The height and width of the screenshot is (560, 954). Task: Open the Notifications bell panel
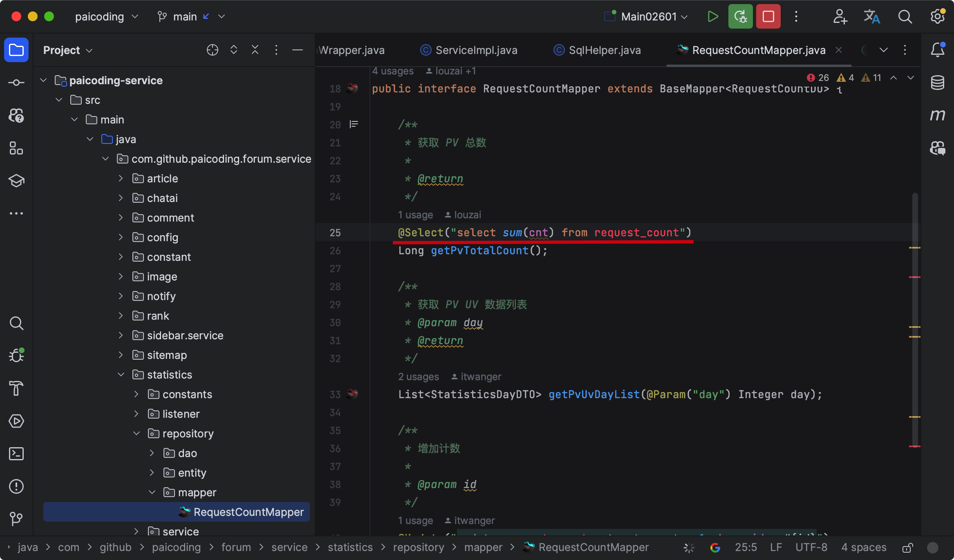937,50
